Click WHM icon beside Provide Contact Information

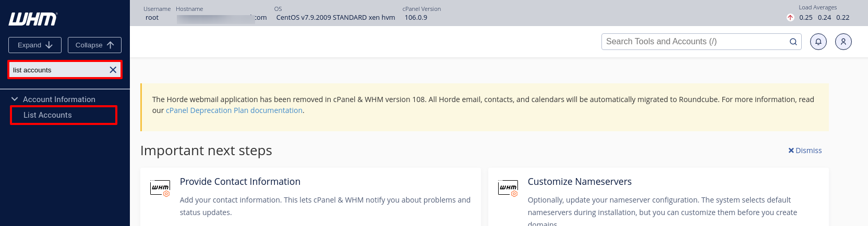tap(160, 188)
